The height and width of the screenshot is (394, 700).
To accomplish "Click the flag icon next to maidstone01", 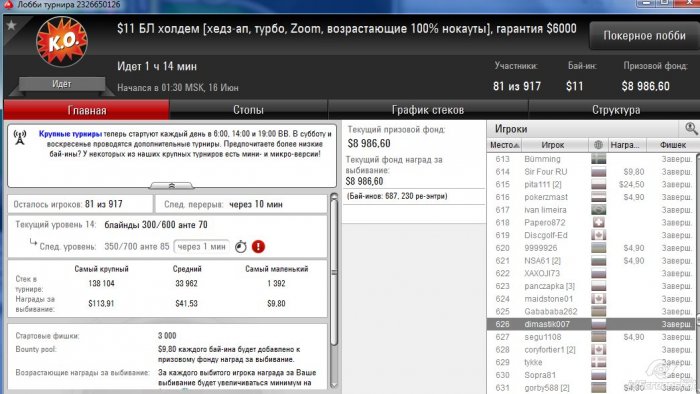I will pos(599,299).
